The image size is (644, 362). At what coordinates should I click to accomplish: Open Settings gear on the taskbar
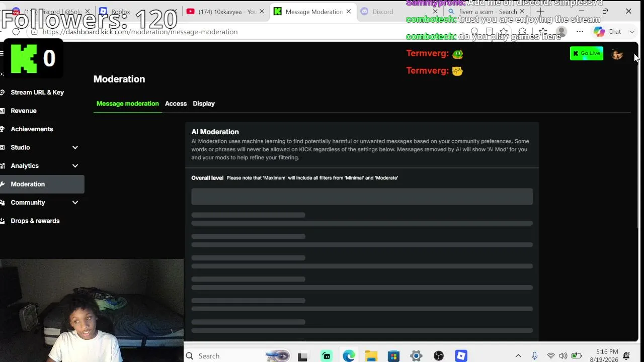[416, 356]
